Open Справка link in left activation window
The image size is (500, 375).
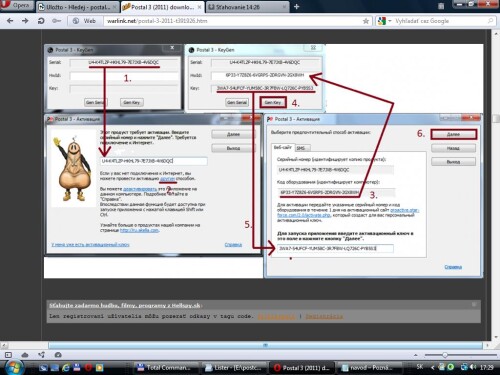(233, 245)
